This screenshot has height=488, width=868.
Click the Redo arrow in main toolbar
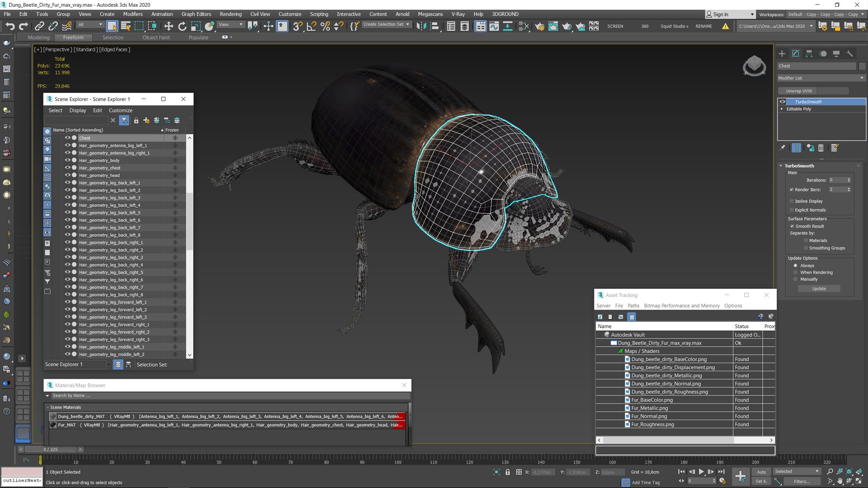pos(24,26)
